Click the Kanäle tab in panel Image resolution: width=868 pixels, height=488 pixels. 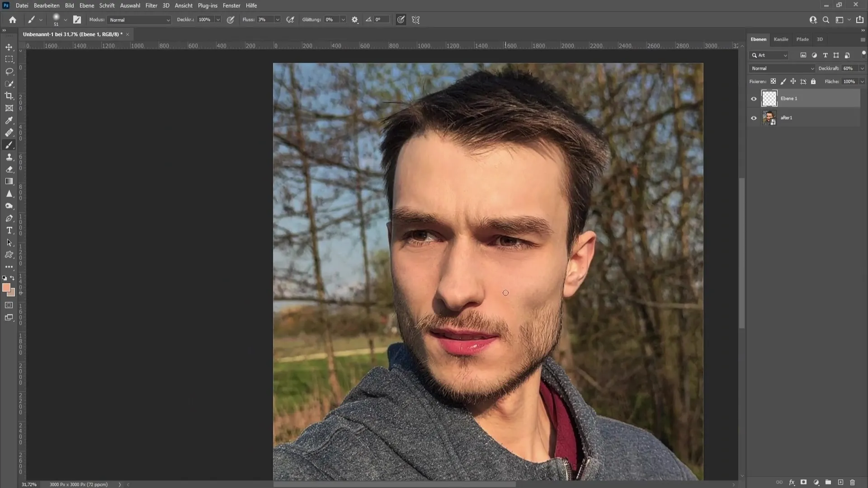tap(781, 39)
